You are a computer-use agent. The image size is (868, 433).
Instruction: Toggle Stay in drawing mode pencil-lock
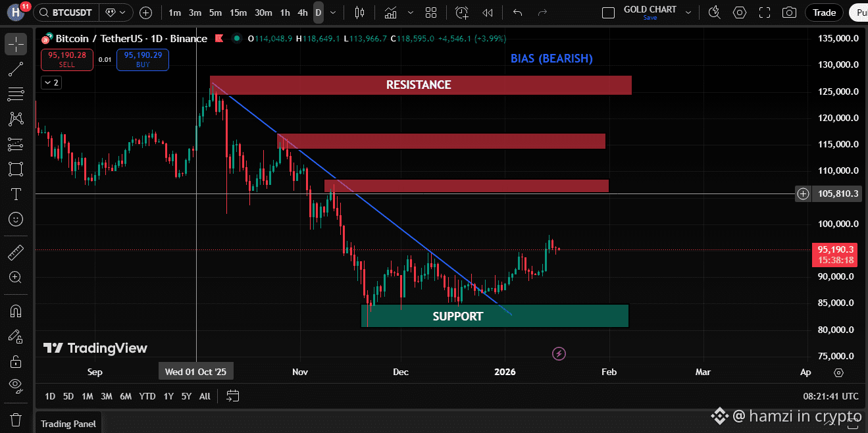tap(16, 336)
